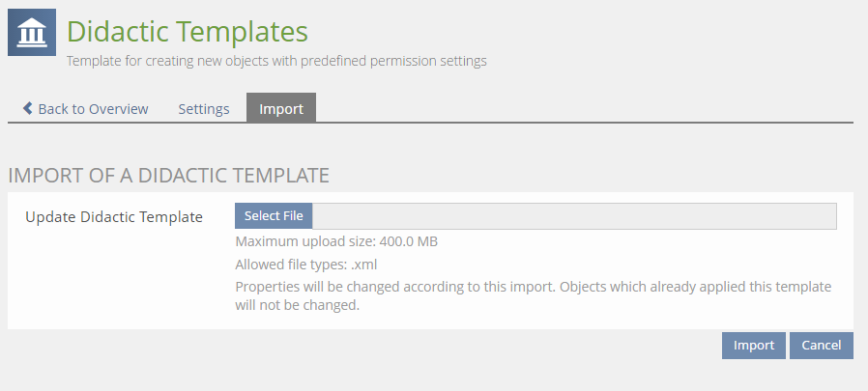Click the Update Didactic Template label
Viewport: 868px width, 391px height.
coord(114,216)
